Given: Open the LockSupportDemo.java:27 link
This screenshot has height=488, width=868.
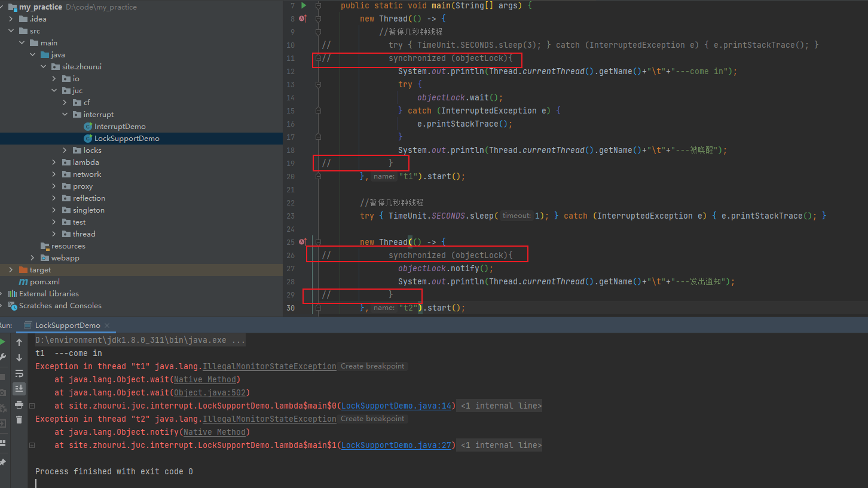Looking at the screenshot, I should (396, 446).
